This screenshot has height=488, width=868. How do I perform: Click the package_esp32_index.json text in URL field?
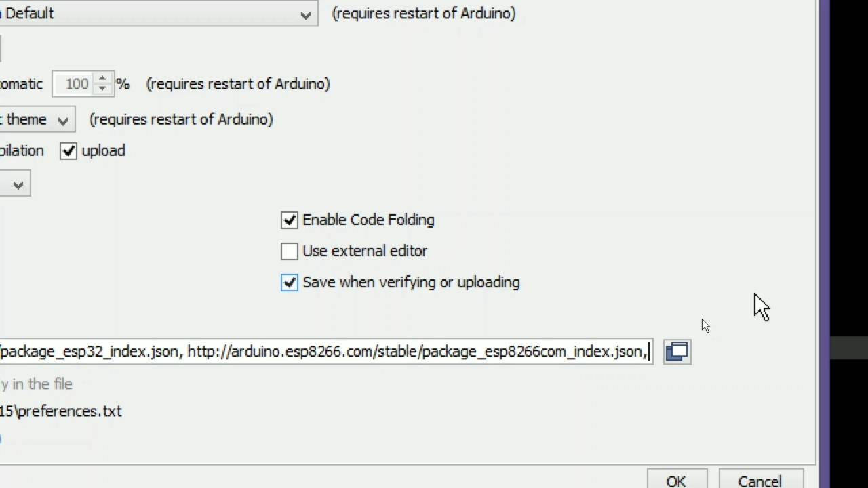point(90,351)
